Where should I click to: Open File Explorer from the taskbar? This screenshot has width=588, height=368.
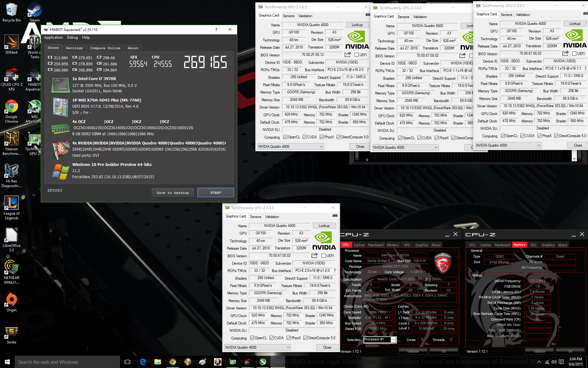(x=158, y=362)
